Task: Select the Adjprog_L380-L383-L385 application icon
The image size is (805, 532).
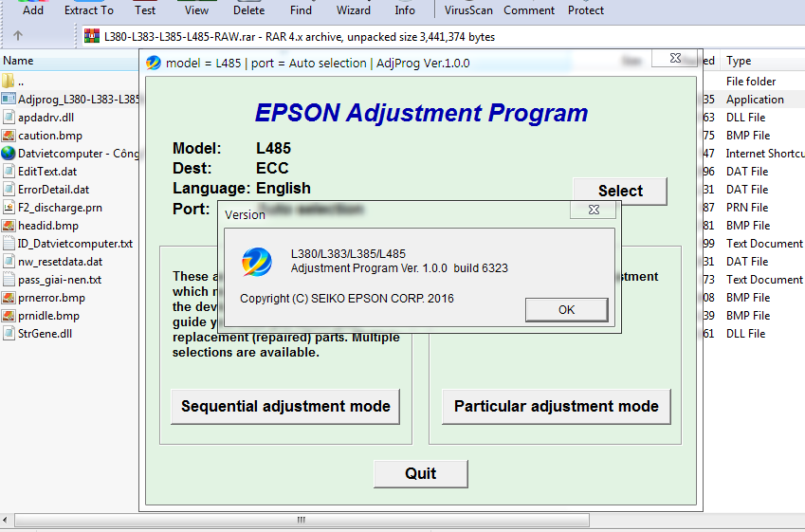Action: [9, 99]
